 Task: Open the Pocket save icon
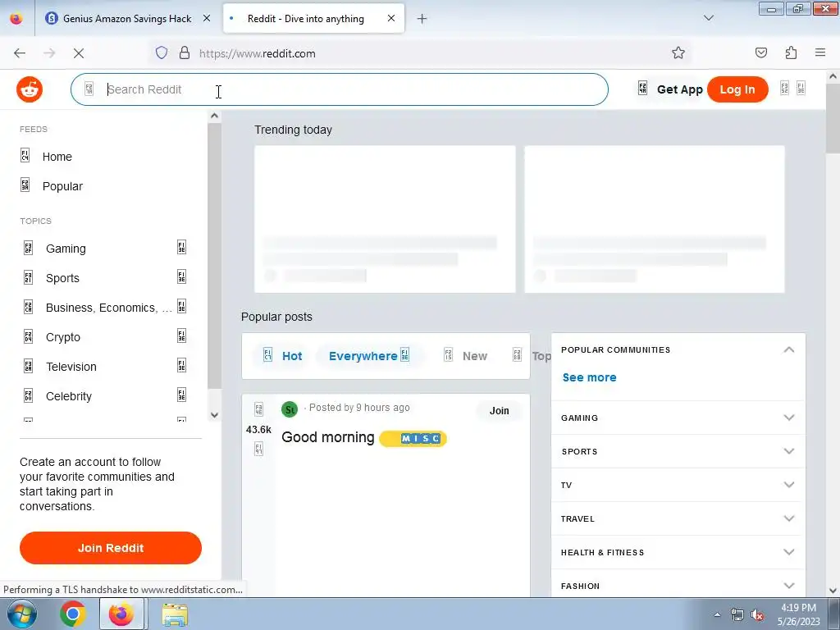pos(761,52)
